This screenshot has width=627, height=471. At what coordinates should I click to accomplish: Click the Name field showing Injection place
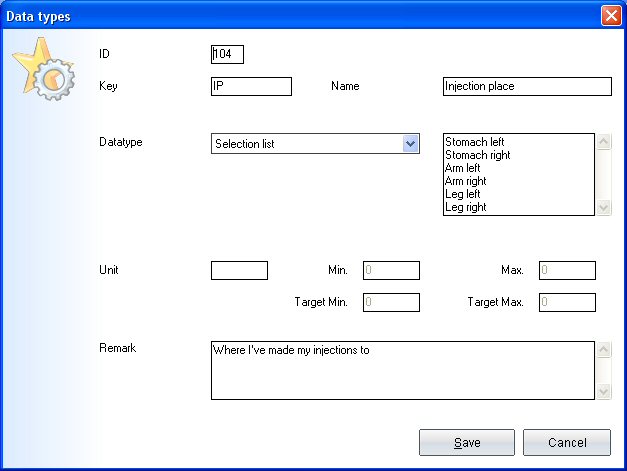coord(526,87)
